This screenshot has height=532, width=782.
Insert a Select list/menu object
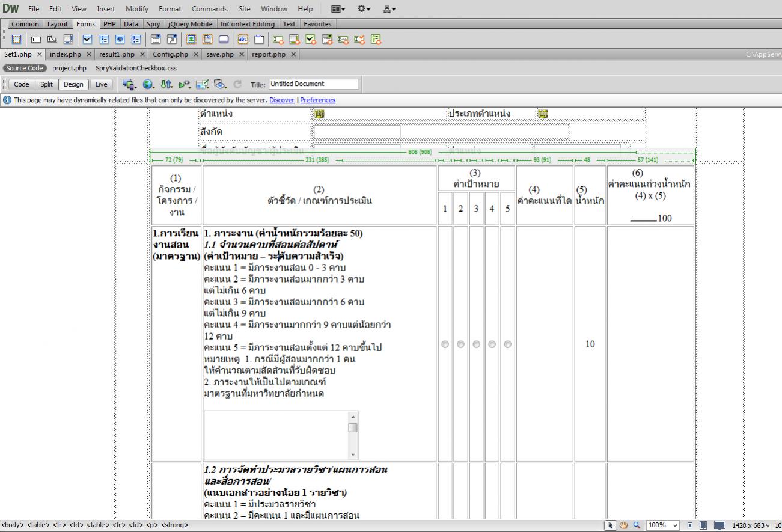point(156,39)
